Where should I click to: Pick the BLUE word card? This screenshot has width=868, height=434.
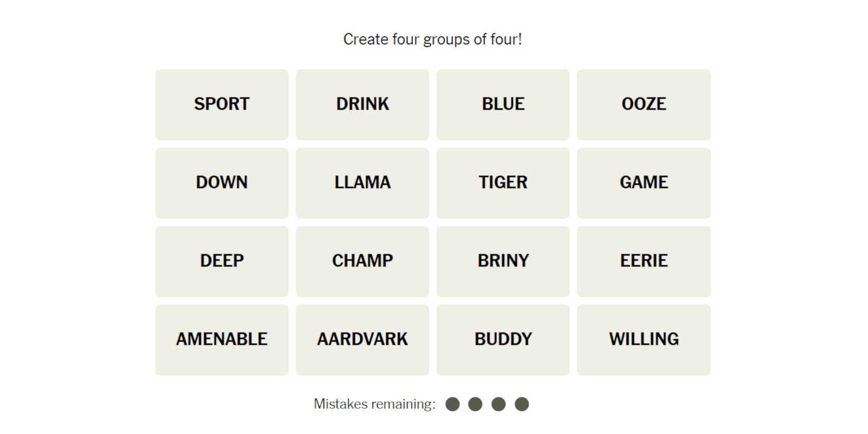coord(503,104)
